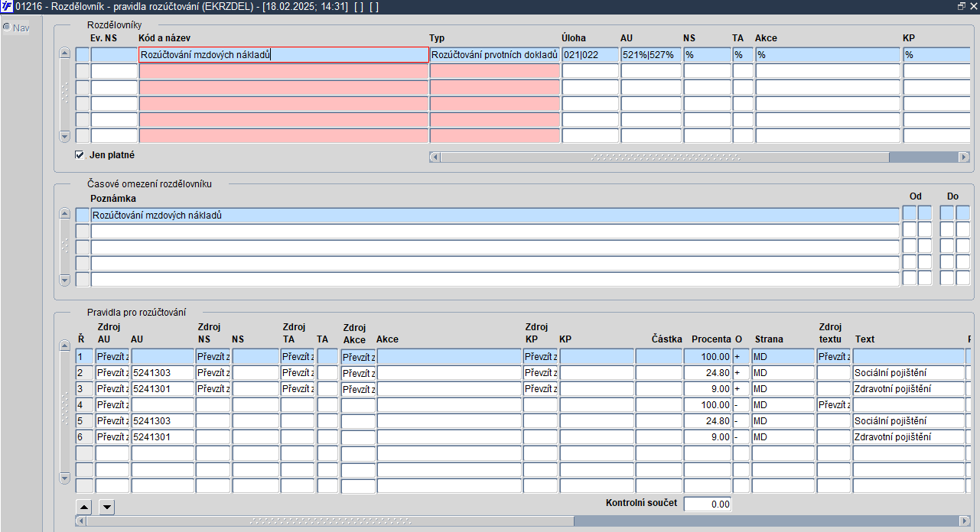This screenshot has width=980, height=532.
Task: Click right arrow of Rozdělovníky horizontal scrollbar
Action: click(964, 157)
